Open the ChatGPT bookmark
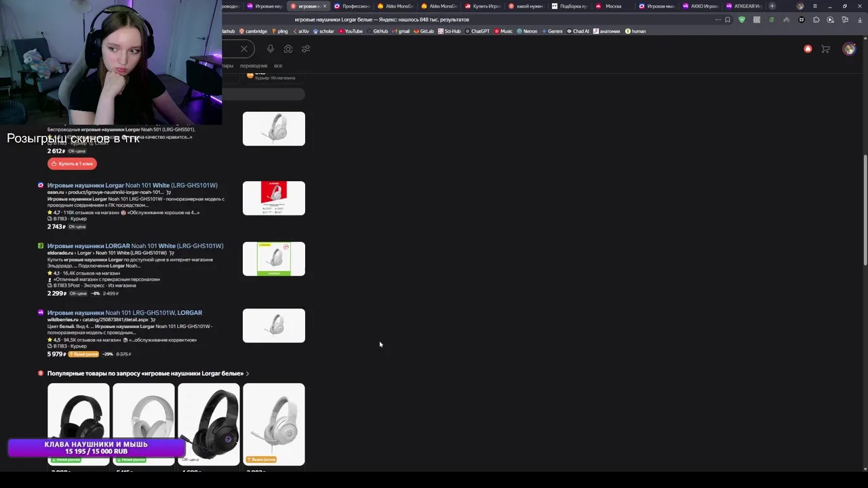Viewport: 868px width, 488px height. 477,31
